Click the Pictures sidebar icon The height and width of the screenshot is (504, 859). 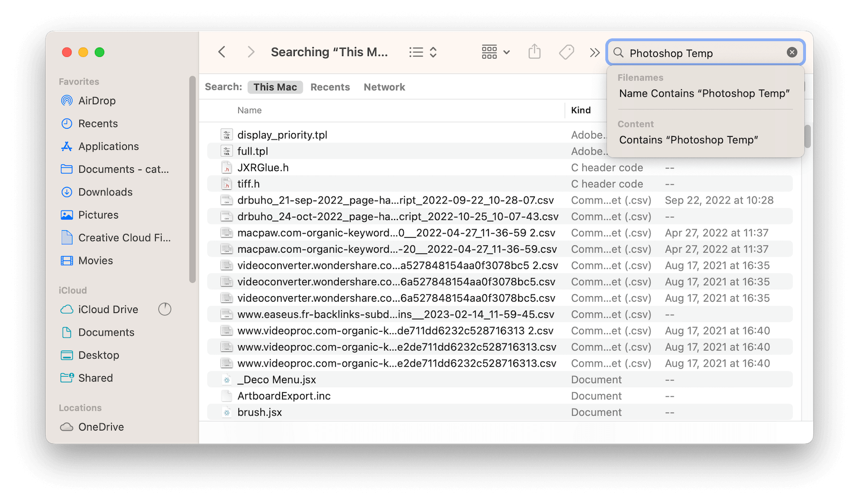pos(67,215)
